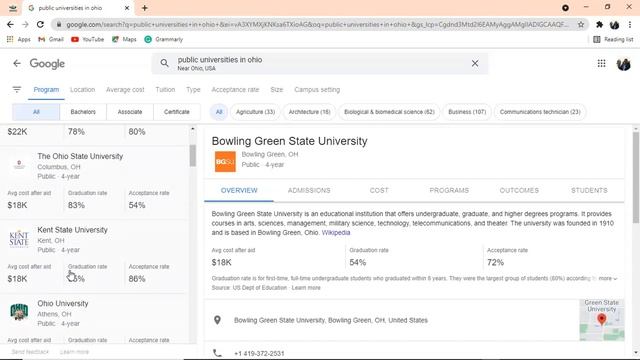Viewport: 640px width, 360px height.
Task: Click the results list scrollbar thumb
Action: pyautogui.click(x=193, y=156)
